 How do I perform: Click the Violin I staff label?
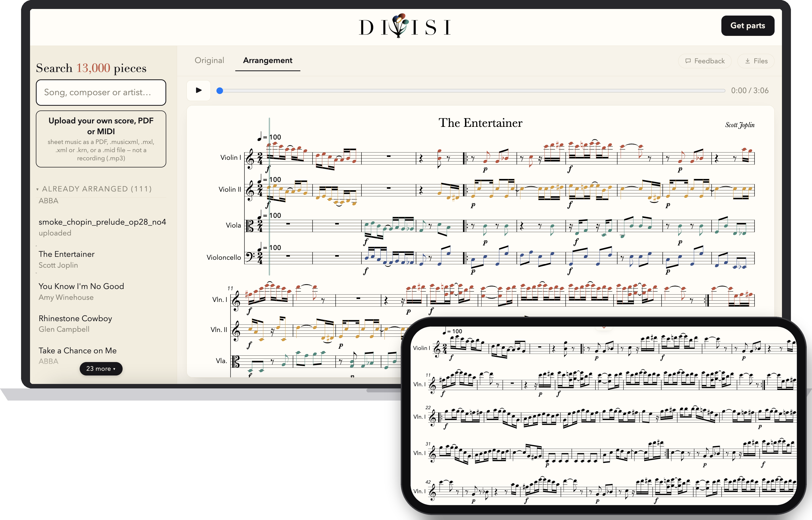[231, 157]
